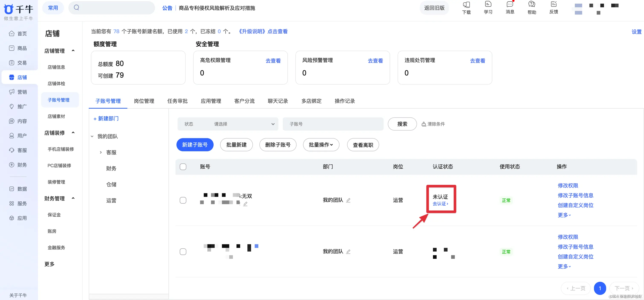Switch to the position management tab
This screenshot has width=644, height=300.
coord(144,101)
